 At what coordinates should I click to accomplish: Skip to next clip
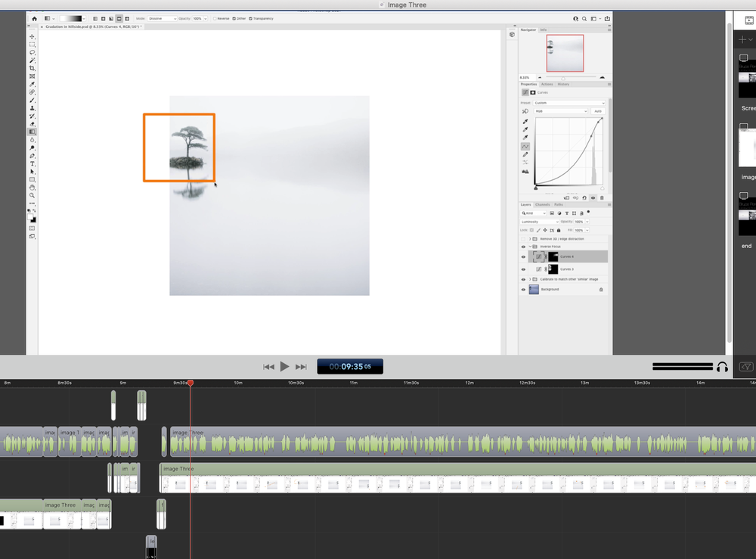[301, 367]
